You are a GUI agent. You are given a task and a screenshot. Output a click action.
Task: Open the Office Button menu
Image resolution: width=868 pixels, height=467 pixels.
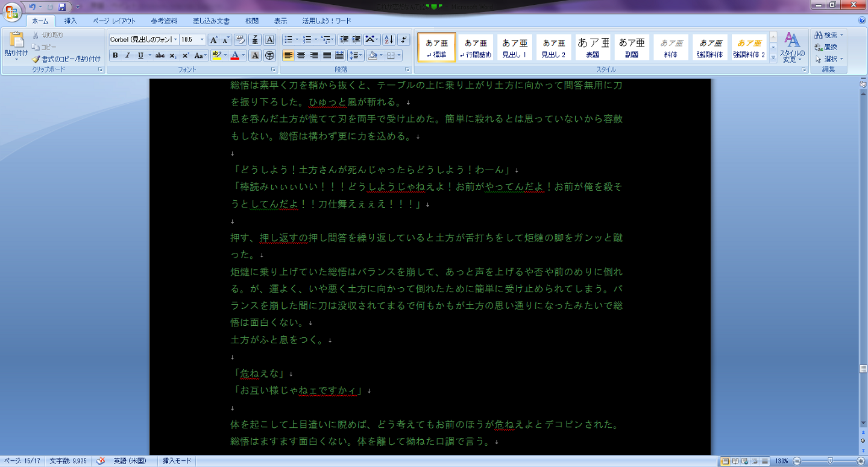pyautogui.click(x=11, y=13)
